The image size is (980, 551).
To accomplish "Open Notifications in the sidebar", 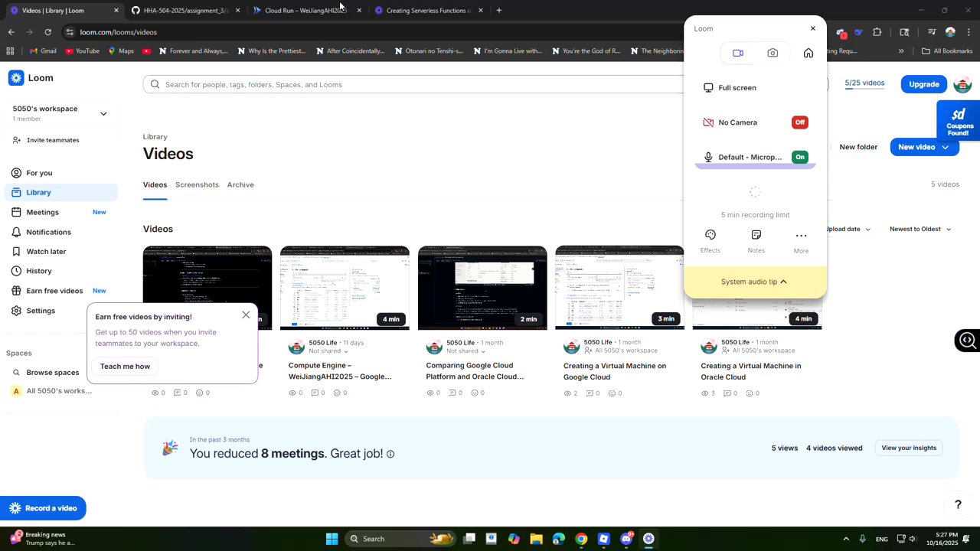I will 62,232.
